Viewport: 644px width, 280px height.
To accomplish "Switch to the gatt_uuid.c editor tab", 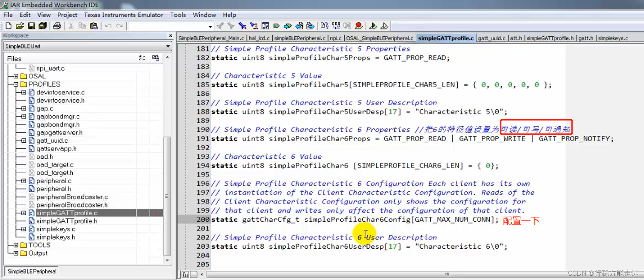I will point(492,38).
